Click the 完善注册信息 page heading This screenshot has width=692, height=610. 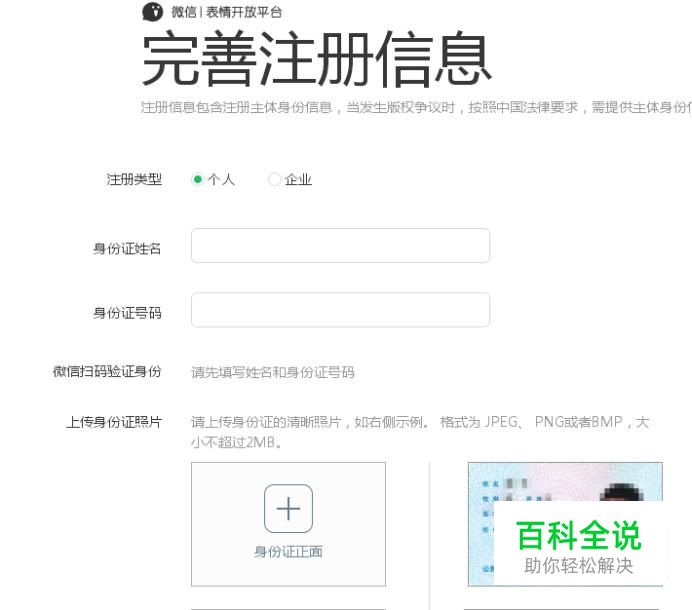tap(316, 58)
